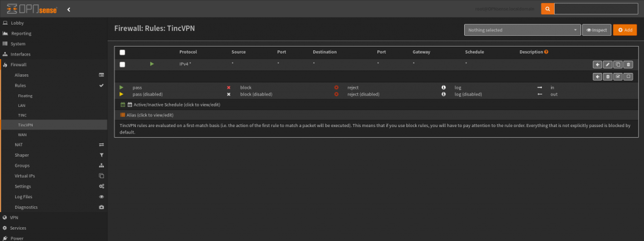Click the orange Add button
Image resolution: width=644 pixels, height=241 pixels.
click(625, 30)
